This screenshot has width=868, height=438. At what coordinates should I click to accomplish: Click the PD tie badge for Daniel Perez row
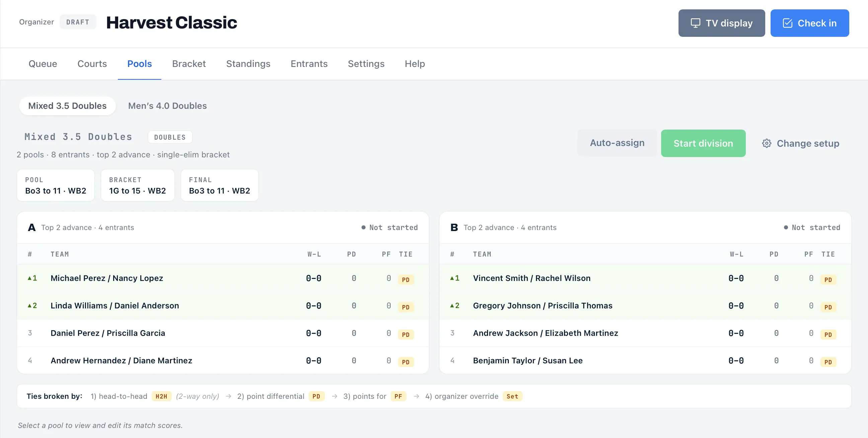(x=406, y=335)
